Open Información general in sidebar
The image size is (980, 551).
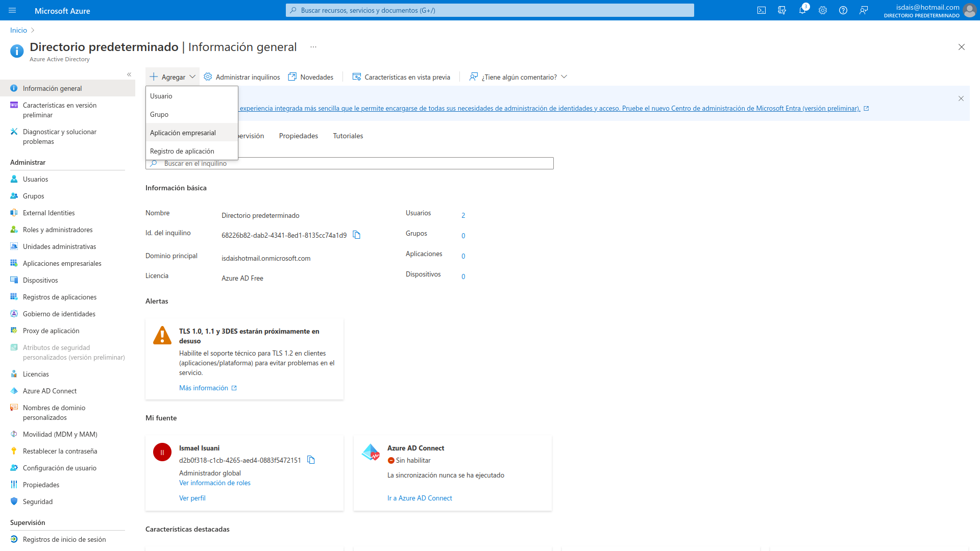67,88
